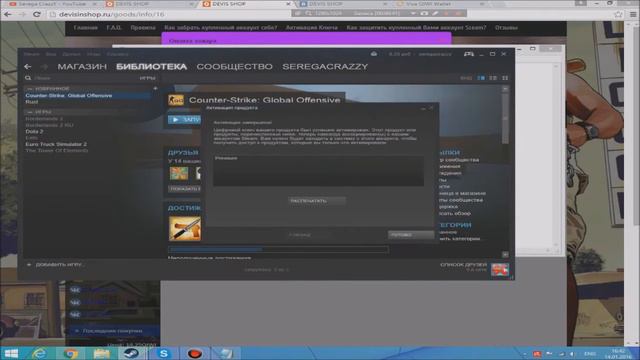Click the Steam notifications inbox icon
The width and height of the screenshot is (640, 360).
point(374,54)
